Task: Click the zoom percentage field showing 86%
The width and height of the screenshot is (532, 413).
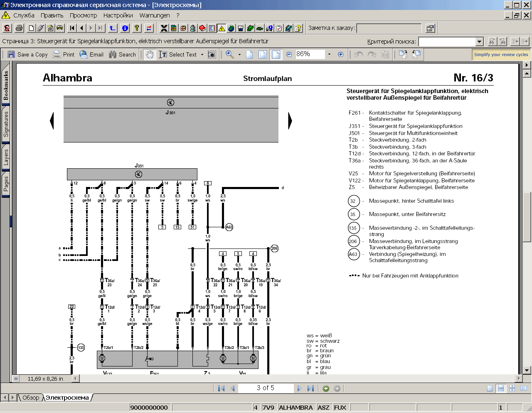Action: (x=310, y=54)
